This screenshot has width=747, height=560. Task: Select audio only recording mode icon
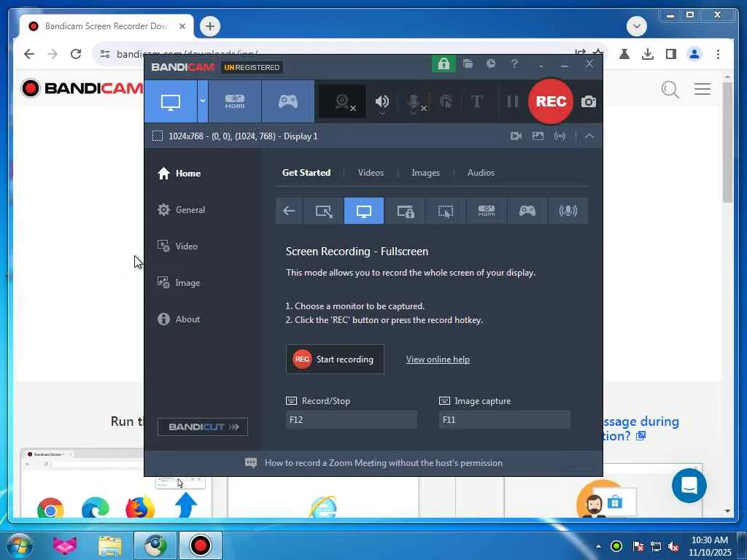tap(568, 211)
